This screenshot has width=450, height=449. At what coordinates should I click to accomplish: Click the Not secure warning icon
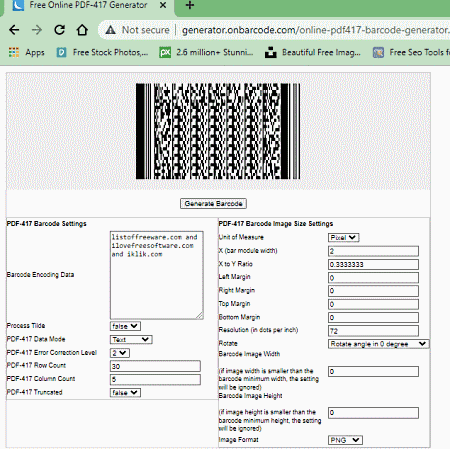[110, 30]
